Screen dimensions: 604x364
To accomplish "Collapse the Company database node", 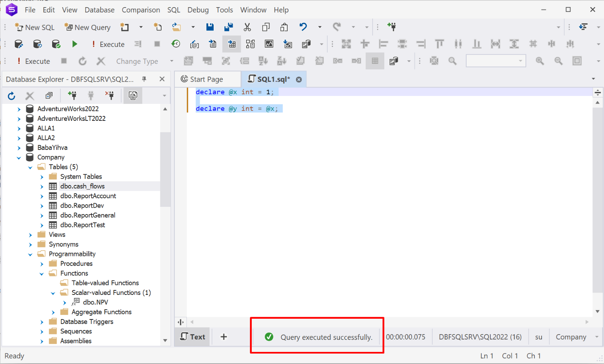I will (x=19, y=158).
